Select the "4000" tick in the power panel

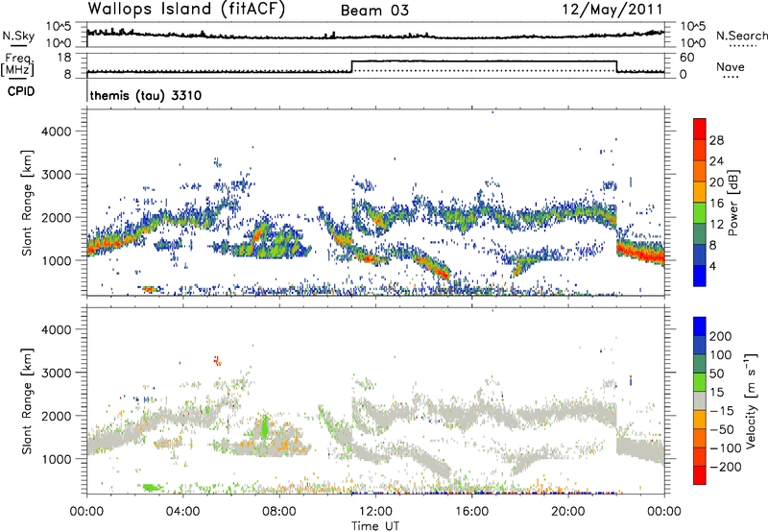(x=57, y=132)
